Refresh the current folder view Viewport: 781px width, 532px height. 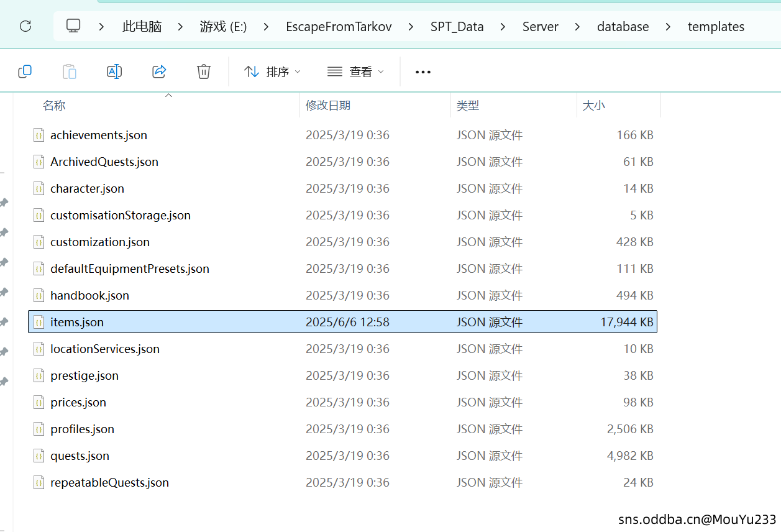tap(25, 26)
